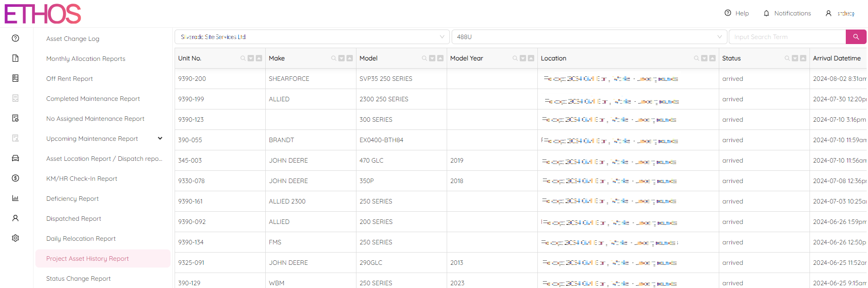Sort Location column descending

[x=704, y=58]
